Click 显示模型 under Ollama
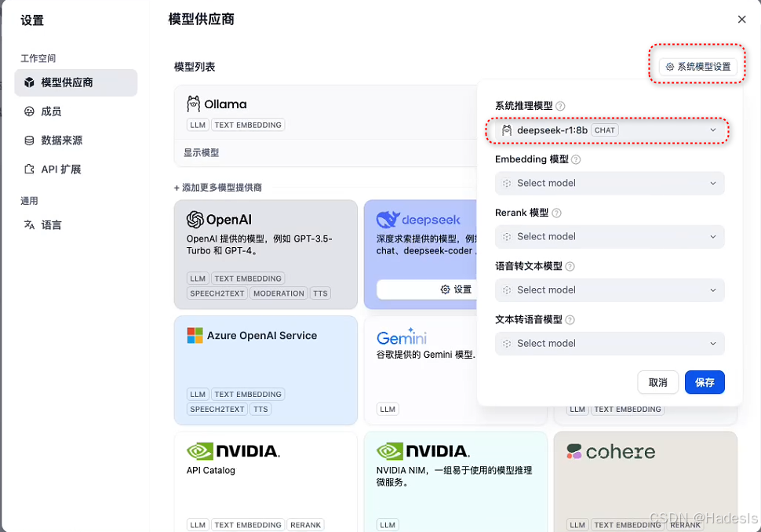This screenshot has height=532, width=761. coord(201,153)
